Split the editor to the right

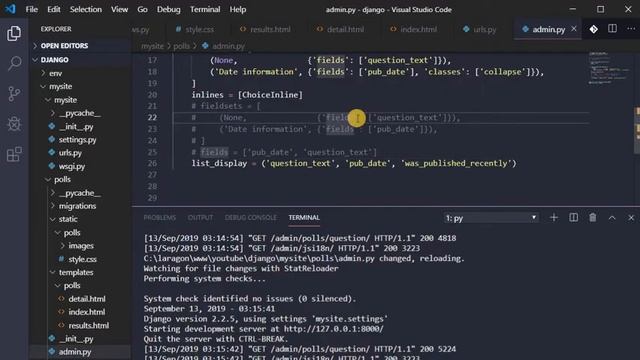(x=612, y=29)
